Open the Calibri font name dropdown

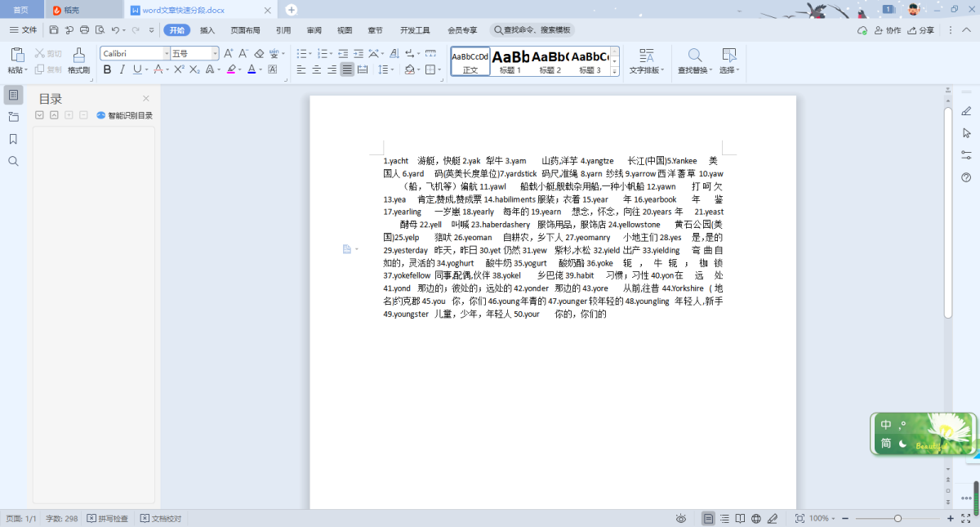(x=167, y=54)
